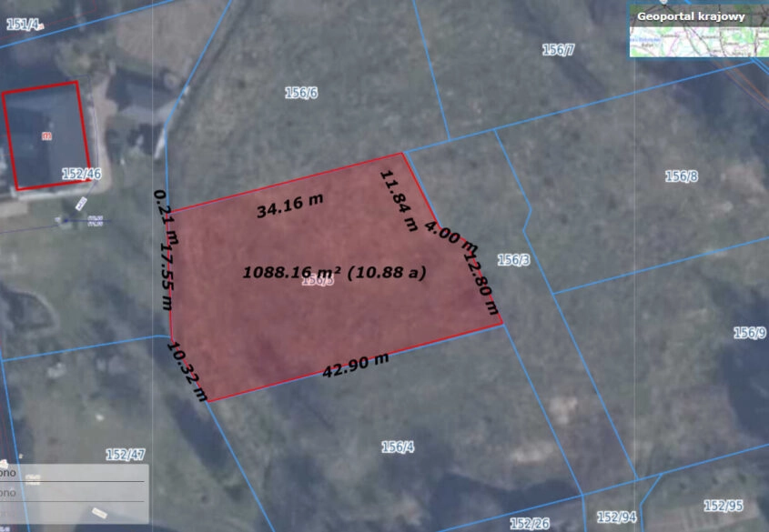Click the red 'm' building label
Screen dimensions: 769x532
tap(46, 136)
